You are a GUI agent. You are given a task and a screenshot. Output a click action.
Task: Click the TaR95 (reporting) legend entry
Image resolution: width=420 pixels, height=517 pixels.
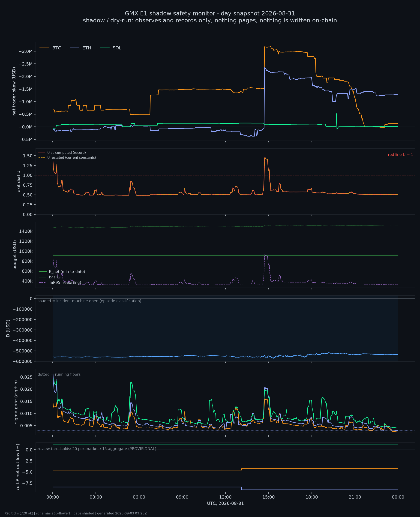pyautogui.click(x=60, y=283)
